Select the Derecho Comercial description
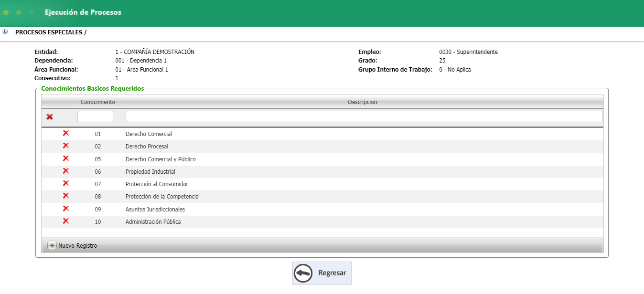 tap(149, 134)
